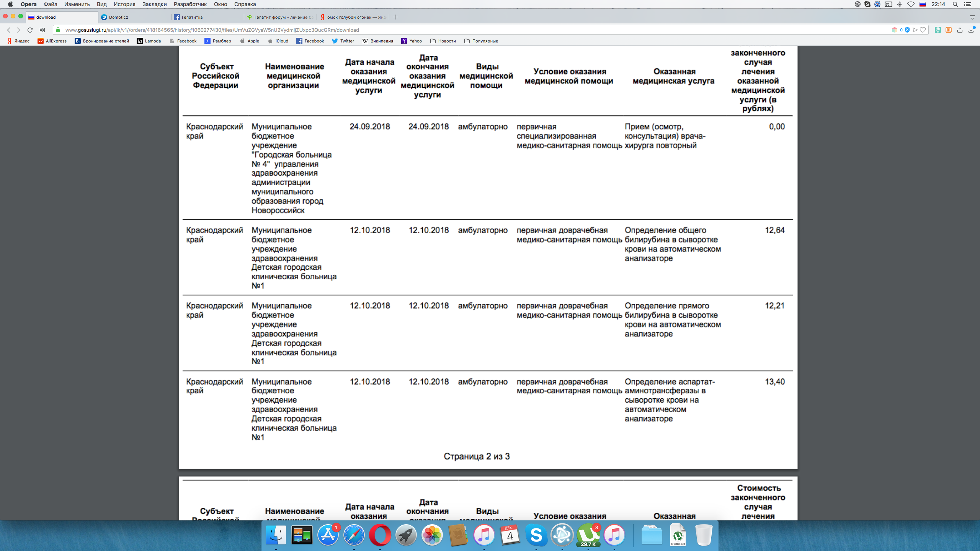Add page to bookmarks with heart icon
Image resolution: width=980 pixels, height=551 pixels.
pos(923,30)
